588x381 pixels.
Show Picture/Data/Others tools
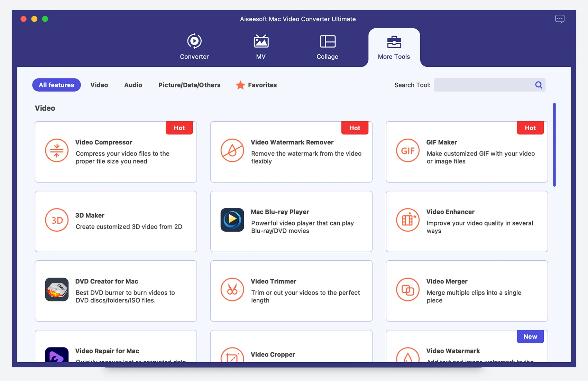pos(189,85)
